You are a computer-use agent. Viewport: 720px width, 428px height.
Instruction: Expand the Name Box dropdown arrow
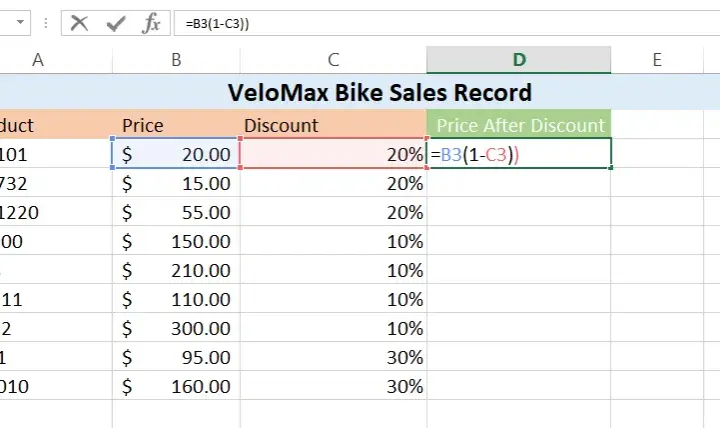point(20,22)
